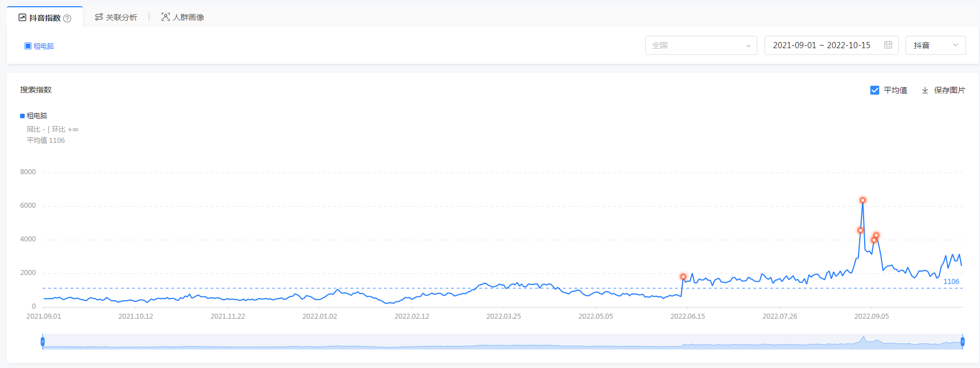
Task: Click 保存图片 to save the chart
Action: coord(949,90)
